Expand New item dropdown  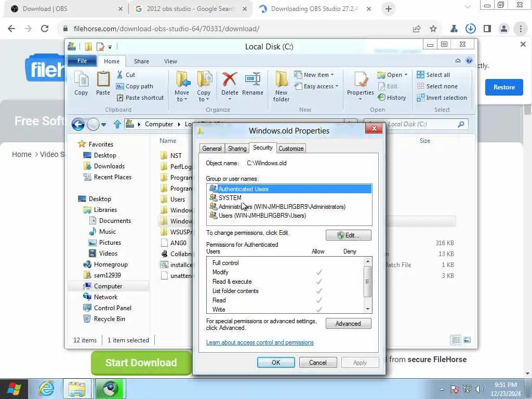click(x=314, y=75)
